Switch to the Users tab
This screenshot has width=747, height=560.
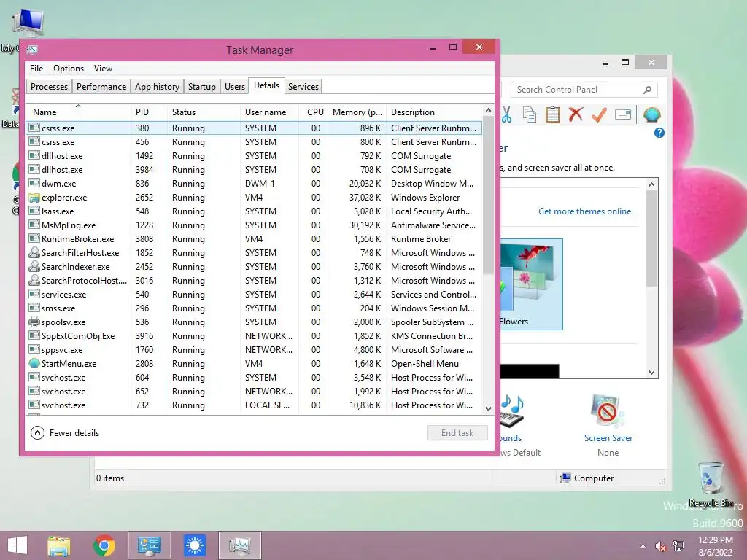234,87
